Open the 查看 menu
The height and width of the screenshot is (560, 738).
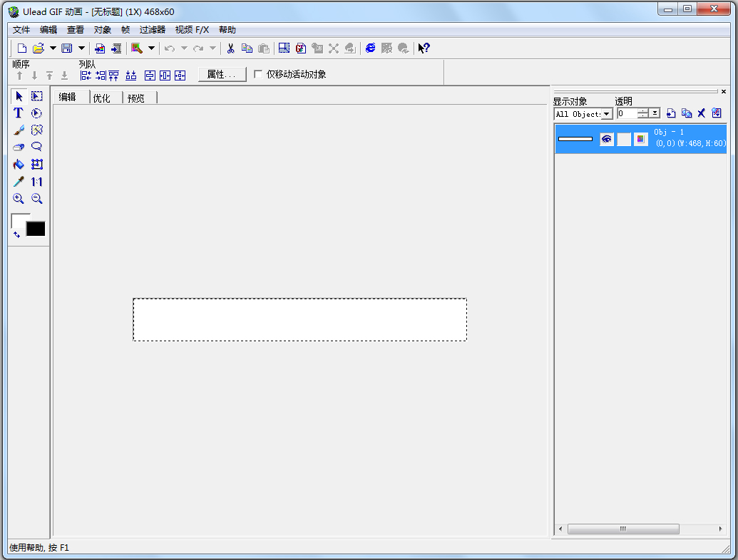(76, 30)
